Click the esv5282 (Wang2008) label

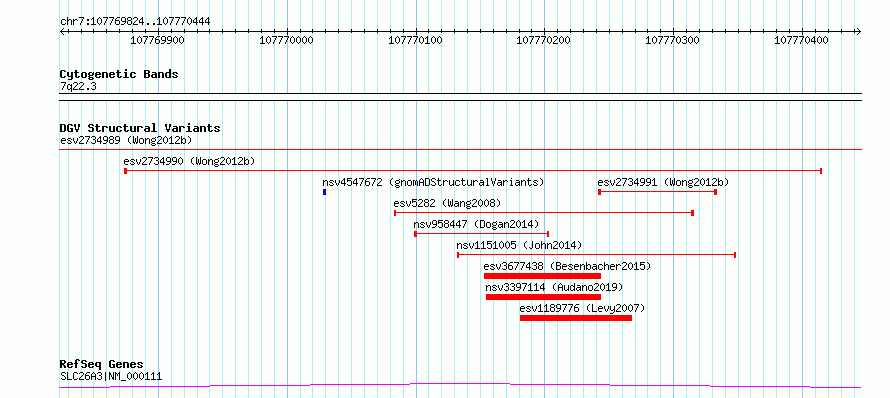point(447,203)
